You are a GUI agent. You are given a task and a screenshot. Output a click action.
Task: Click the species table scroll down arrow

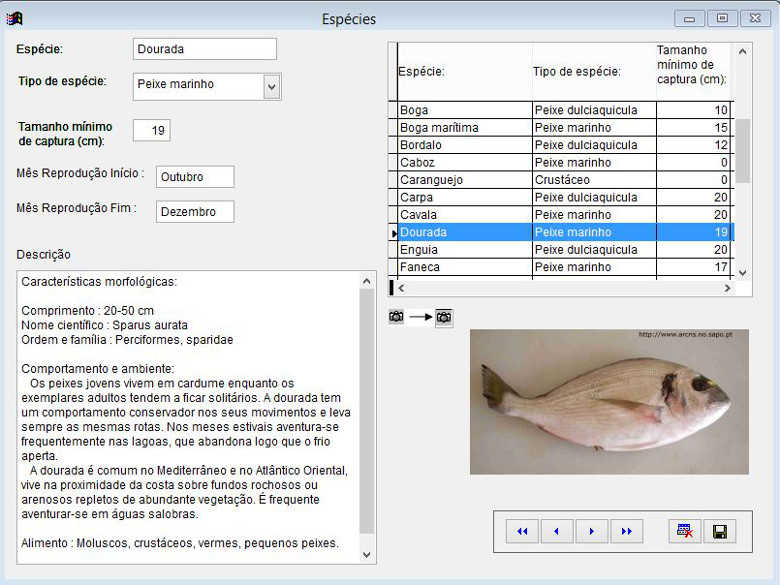(x=742, y=273)
